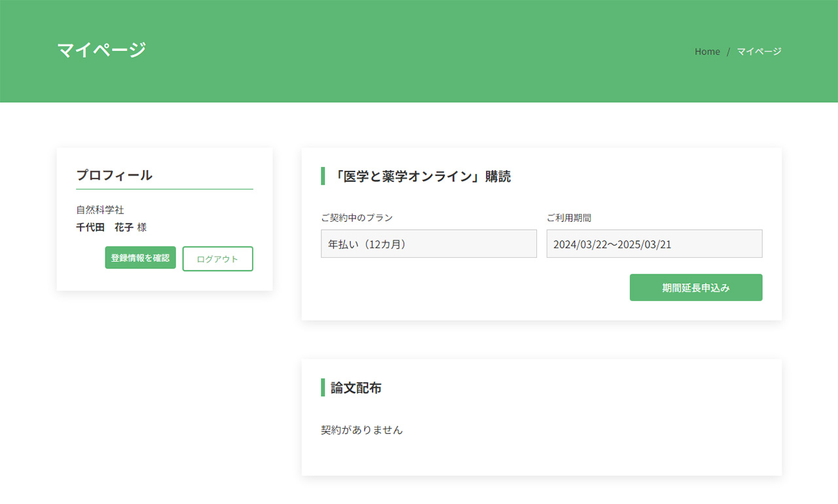Image resolution: width=838 pixels, height=504 pixels.
Task: Go to Home in the breadcrumb
Action: tap(707, 52)
